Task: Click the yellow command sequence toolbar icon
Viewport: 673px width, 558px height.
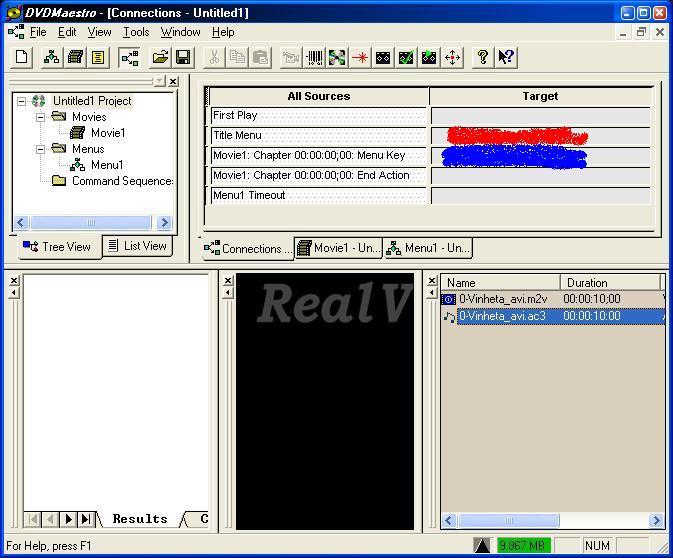Action: pos(98,57)
